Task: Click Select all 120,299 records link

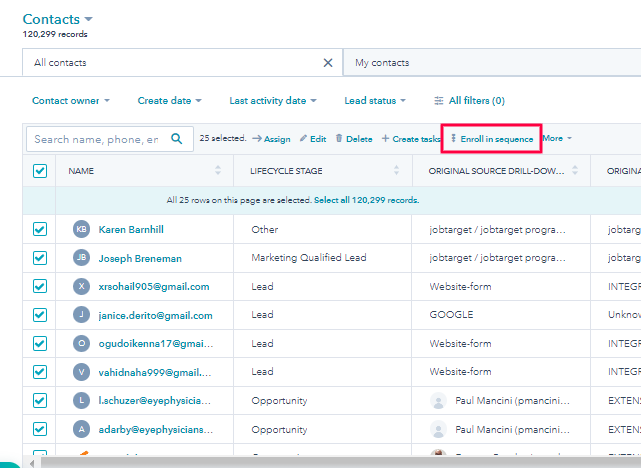Action: [x=366, y=200]
